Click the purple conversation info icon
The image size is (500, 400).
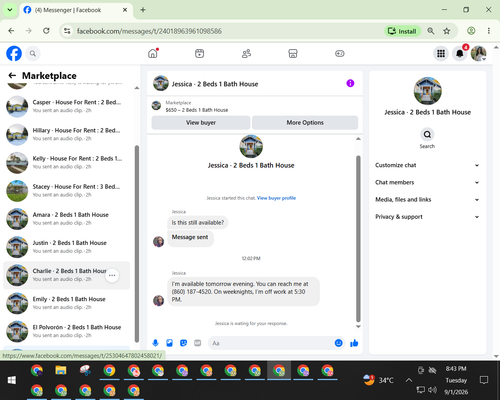click(350, 83)
